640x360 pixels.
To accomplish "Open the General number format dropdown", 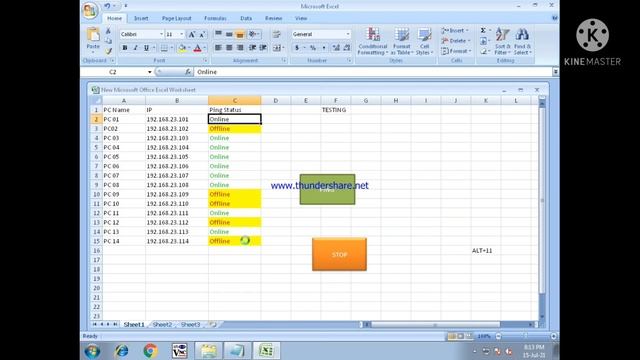I will (x=348, y=34).
